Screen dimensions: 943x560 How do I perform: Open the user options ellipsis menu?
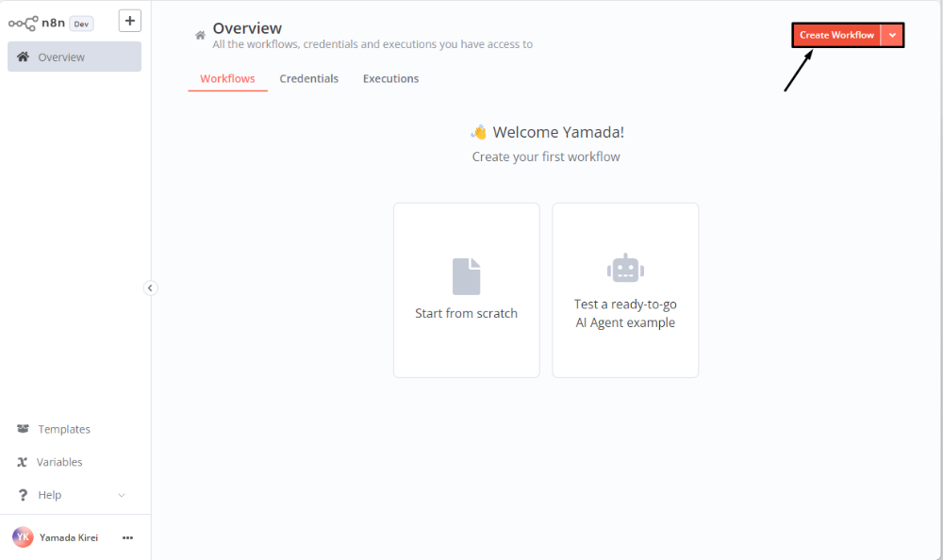point(127,537)
